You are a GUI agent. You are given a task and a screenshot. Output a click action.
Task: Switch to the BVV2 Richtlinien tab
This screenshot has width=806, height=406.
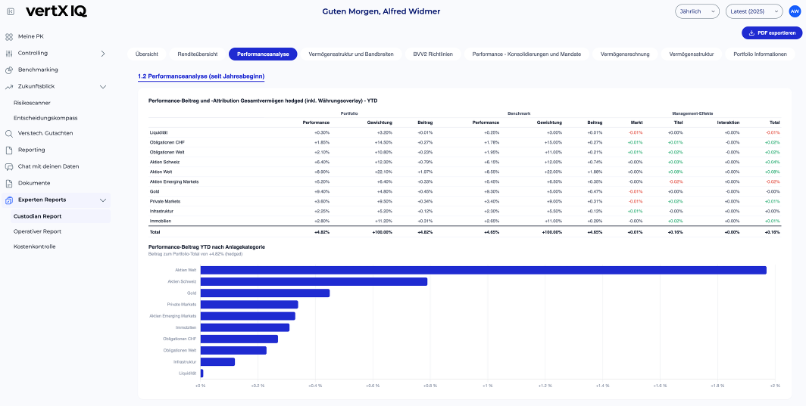[x=429, y=54]
